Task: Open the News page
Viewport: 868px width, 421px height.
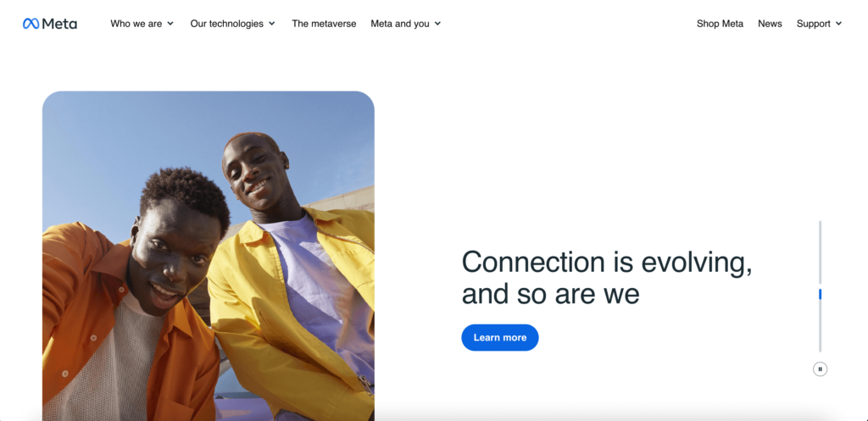Action: [x=770, y=24]
